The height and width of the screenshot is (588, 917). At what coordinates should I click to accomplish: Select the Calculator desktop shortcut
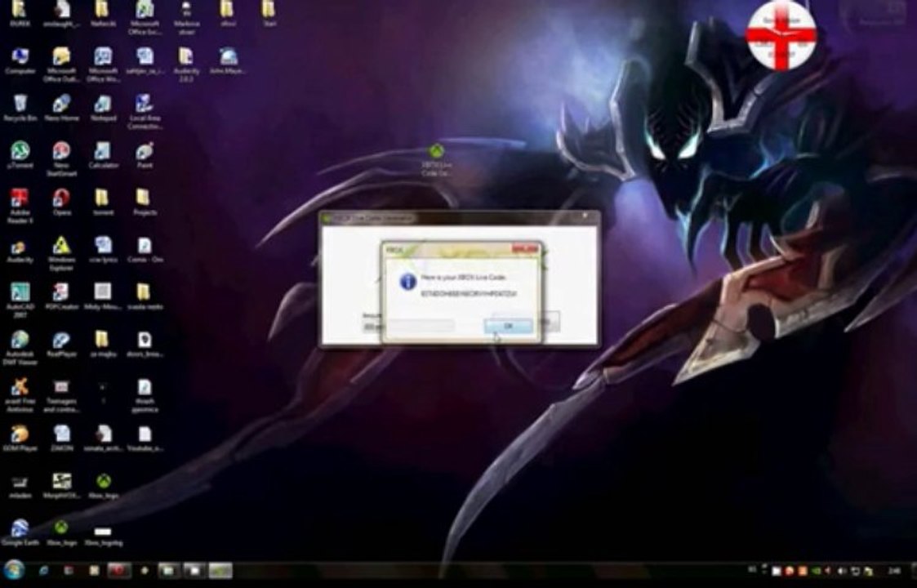103,156
